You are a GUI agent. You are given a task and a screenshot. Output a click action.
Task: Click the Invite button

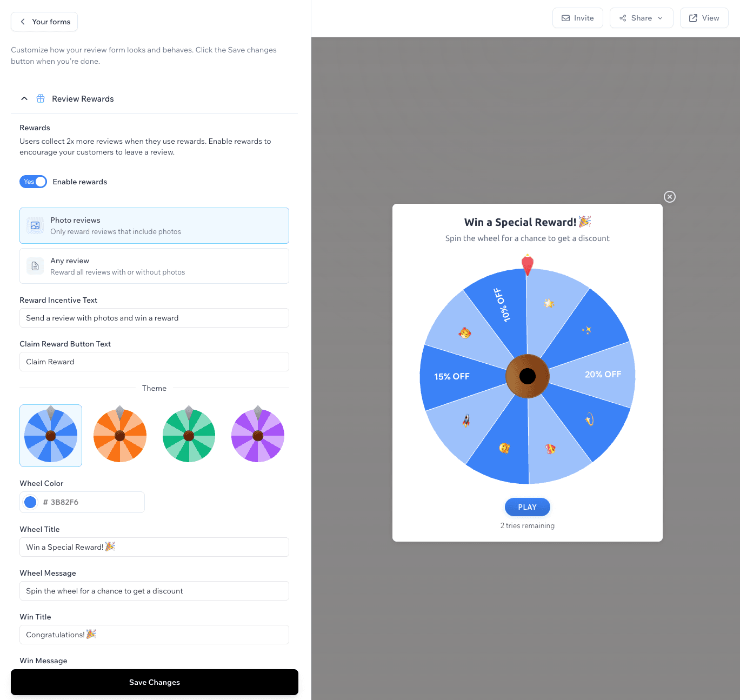(577, 18)
